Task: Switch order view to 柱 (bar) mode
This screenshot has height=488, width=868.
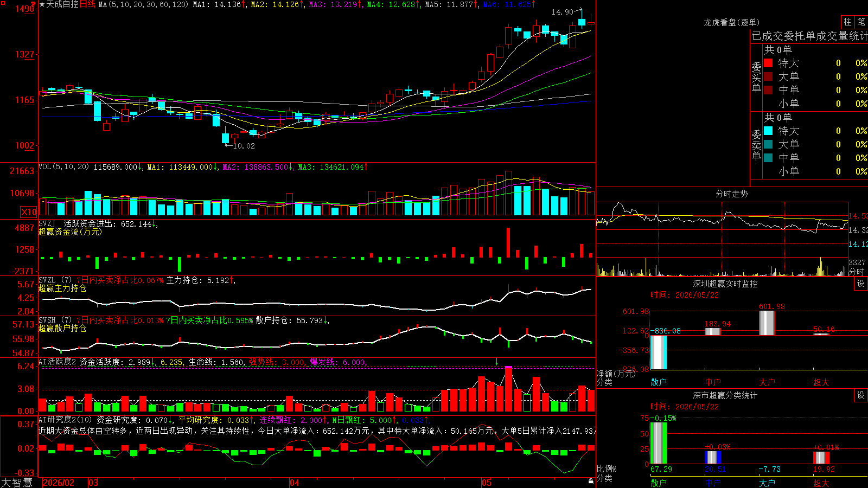Action: (x=847, y=22)
